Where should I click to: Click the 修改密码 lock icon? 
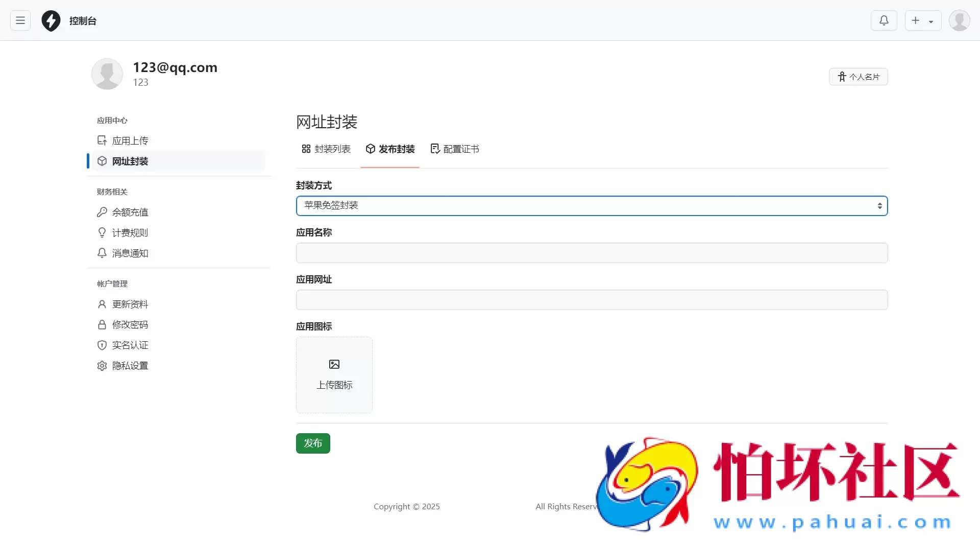[x=102, y=324]
